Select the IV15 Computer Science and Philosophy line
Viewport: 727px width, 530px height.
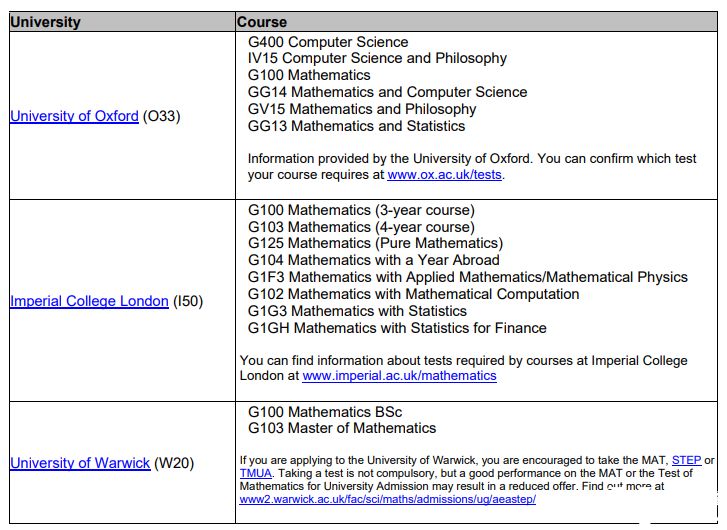coord(377,58)
